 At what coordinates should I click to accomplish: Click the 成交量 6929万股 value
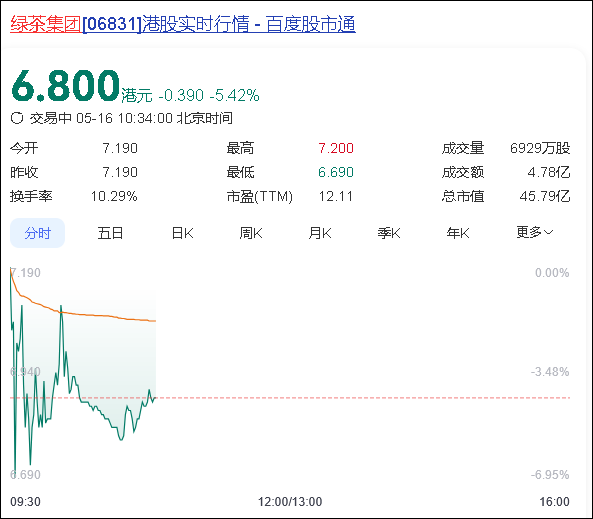540,148
